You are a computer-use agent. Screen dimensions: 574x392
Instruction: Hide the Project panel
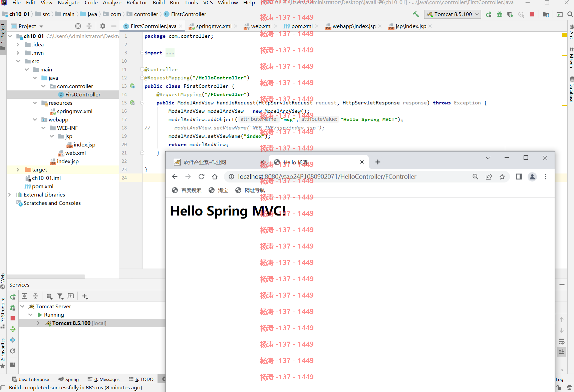[x=114, y=26]
